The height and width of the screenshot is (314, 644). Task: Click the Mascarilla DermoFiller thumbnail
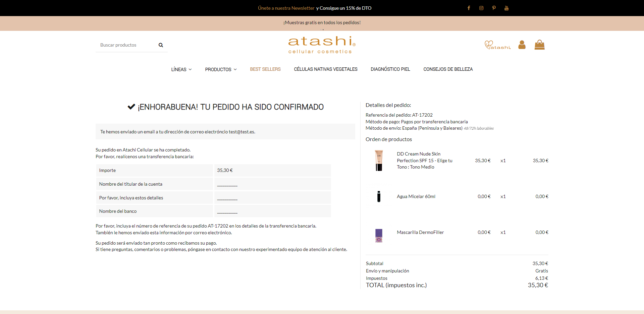[x=379, y=236]
